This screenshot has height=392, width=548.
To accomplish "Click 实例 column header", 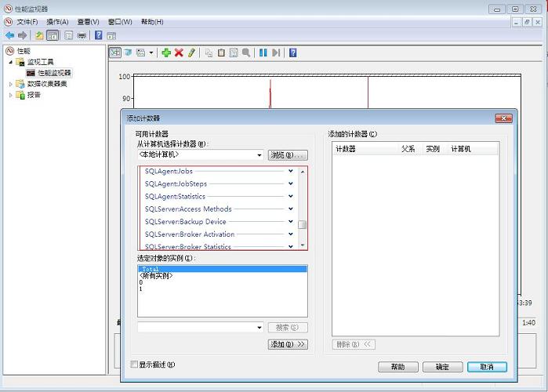I will click(435, 149).
